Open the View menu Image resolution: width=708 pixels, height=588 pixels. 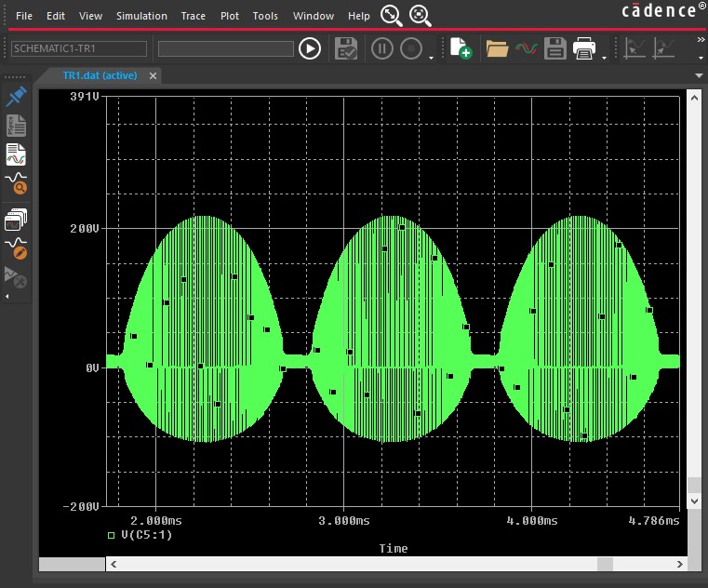90,16
